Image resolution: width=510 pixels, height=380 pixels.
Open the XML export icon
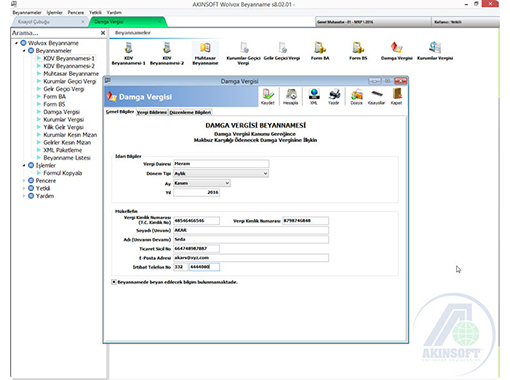click(x=314, y=97)
